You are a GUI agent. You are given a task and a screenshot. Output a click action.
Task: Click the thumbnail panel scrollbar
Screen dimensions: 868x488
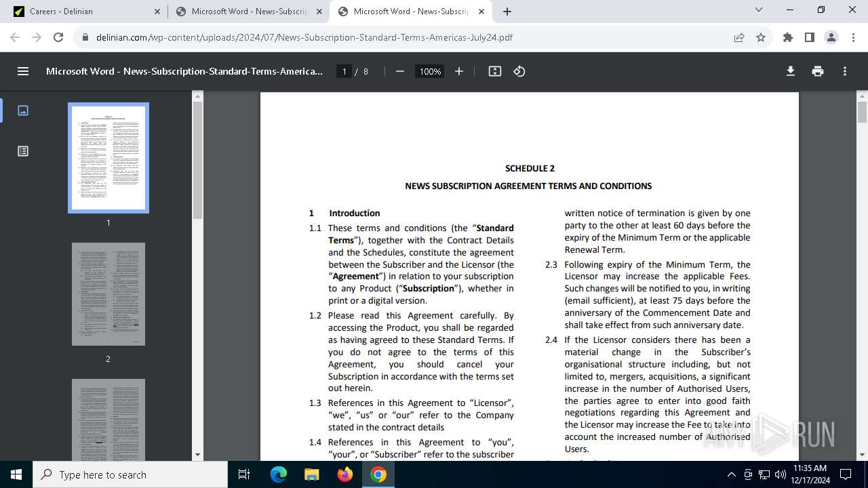197,161
